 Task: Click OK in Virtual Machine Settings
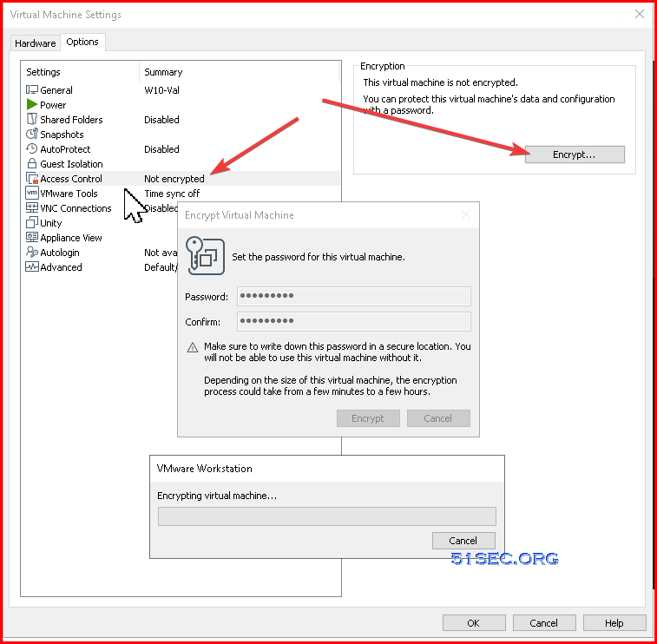(474, 623)
